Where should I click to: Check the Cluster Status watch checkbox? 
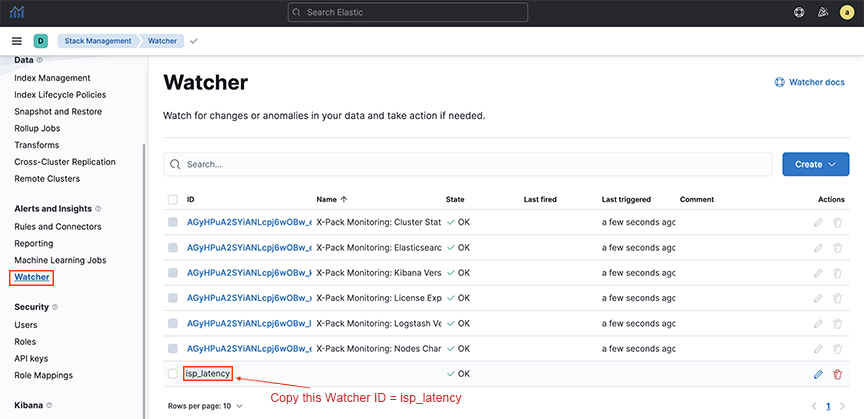(173, 222)
